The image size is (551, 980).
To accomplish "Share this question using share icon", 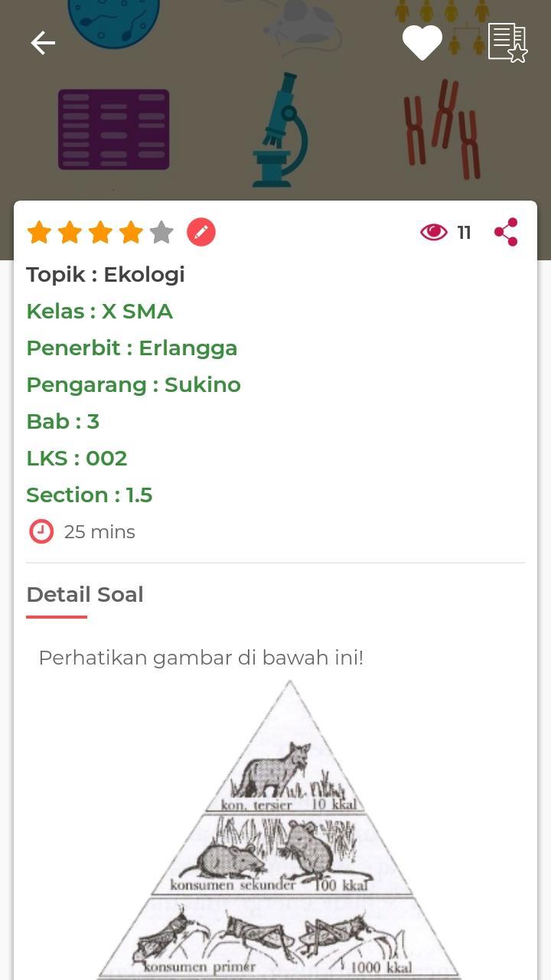I will (x=506, y=232).
